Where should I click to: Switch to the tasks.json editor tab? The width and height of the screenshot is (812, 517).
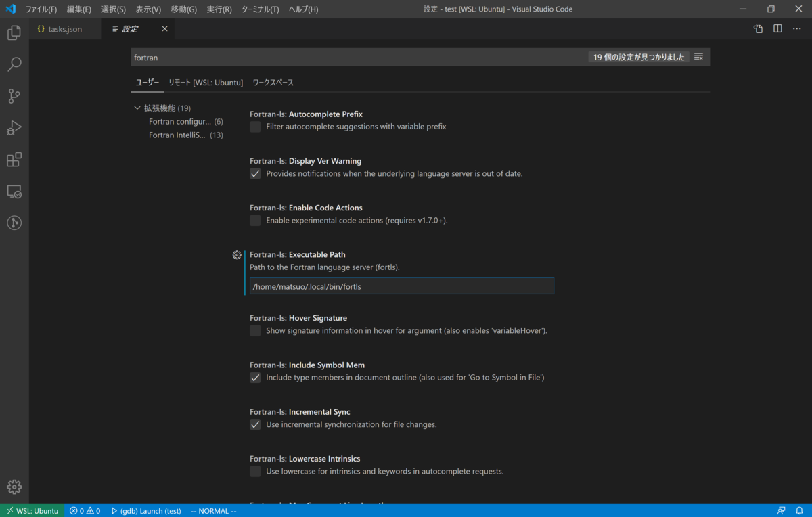click(x=65, y=29)
